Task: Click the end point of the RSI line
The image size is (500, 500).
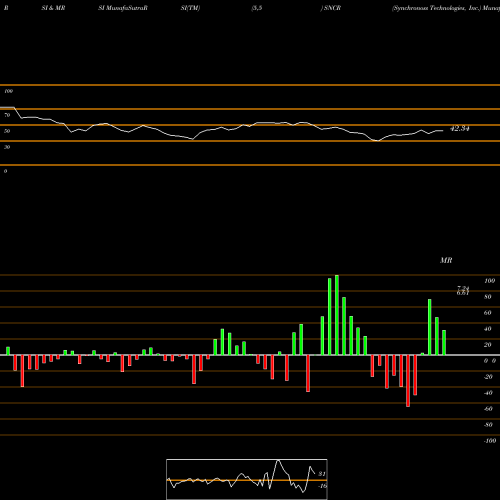Action: [443, 131]
